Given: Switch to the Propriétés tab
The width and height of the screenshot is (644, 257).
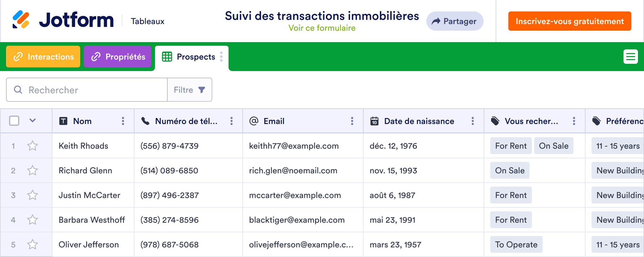Looking at the screenshot, I should tap(118, 57).
